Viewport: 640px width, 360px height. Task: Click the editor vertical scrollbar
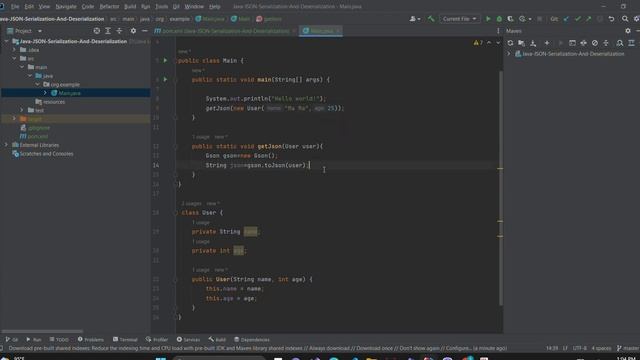coord(501,188)
